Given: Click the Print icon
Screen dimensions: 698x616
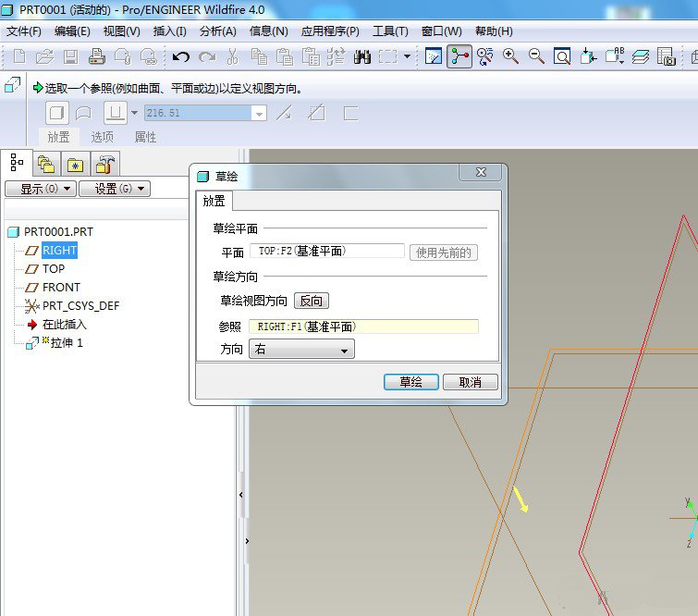Looking at the screenshot, I should tap(96, 56).
